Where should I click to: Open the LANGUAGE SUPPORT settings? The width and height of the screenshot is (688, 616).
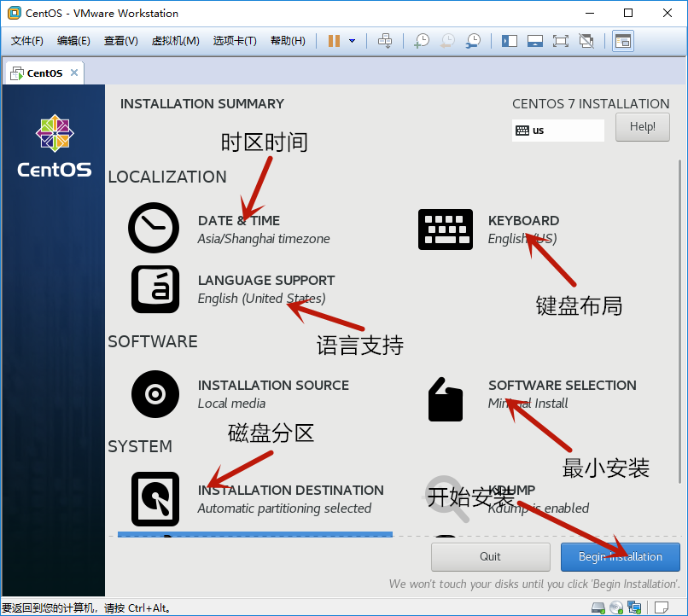(266, 280)
